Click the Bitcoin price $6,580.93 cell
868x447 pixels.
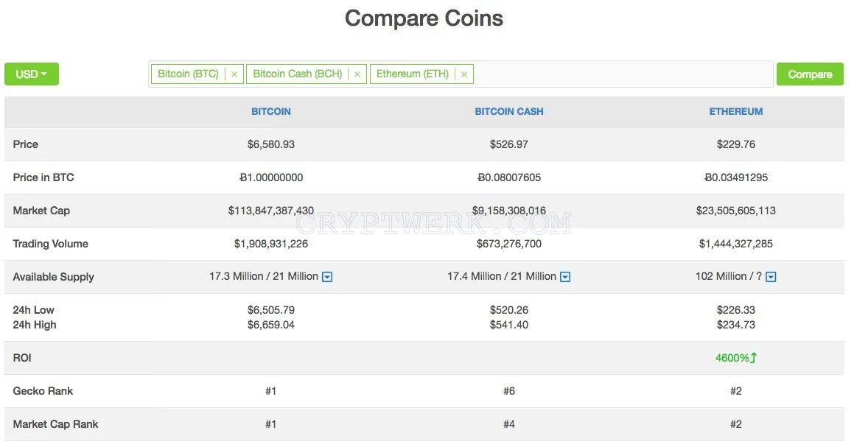tap(270, 144)
